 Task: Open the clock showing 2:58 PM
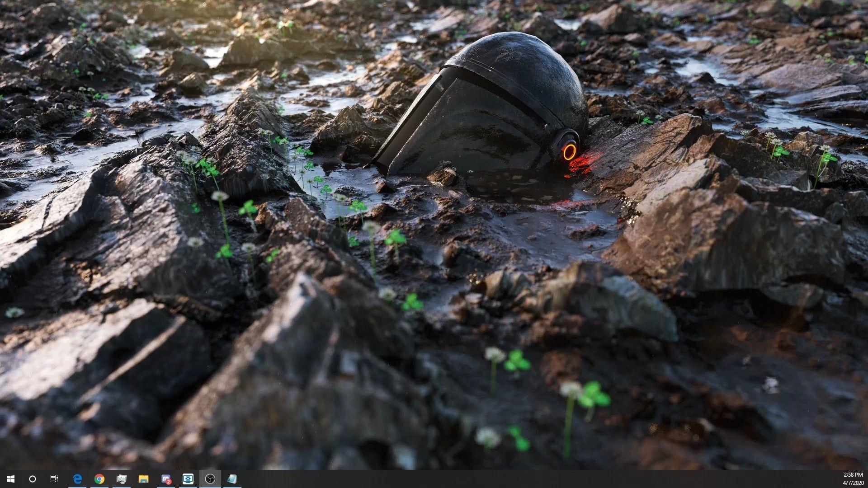853,479
